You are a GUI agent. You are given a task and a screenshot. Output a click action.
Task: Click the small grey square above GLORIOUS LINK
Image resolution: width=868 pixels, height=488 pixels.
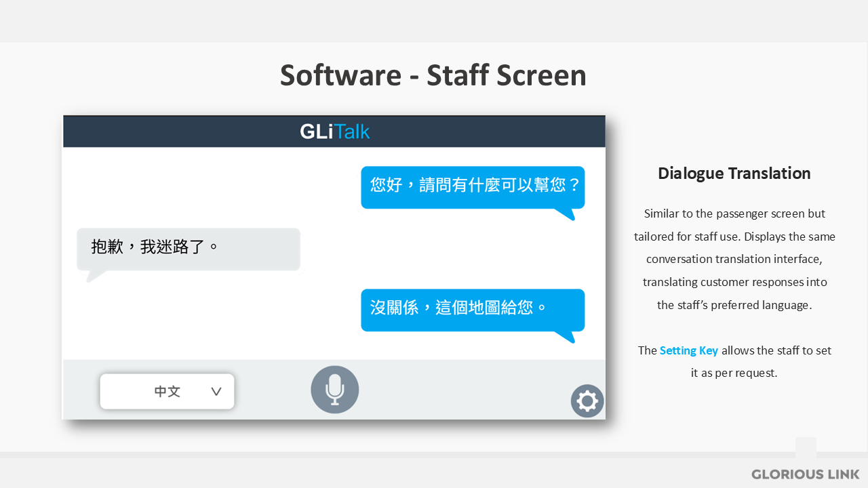pyautogui.click(x=806, y=447)
